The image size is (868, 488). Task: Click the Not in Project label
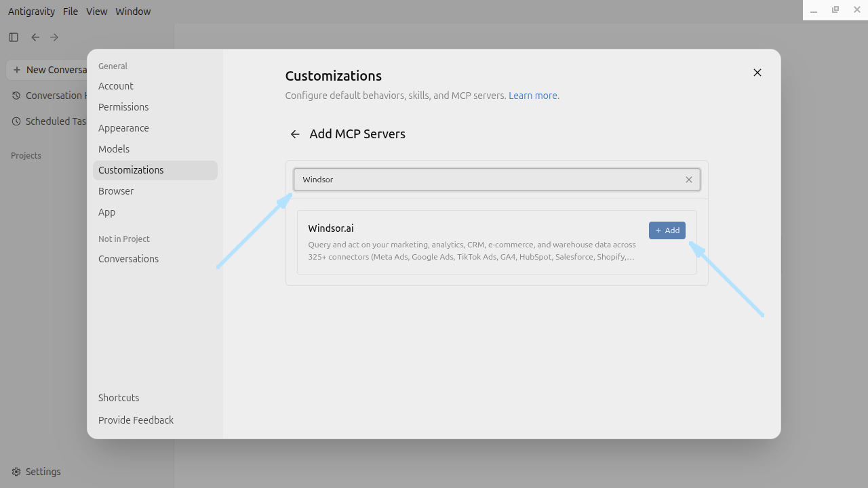click(124, 239)
